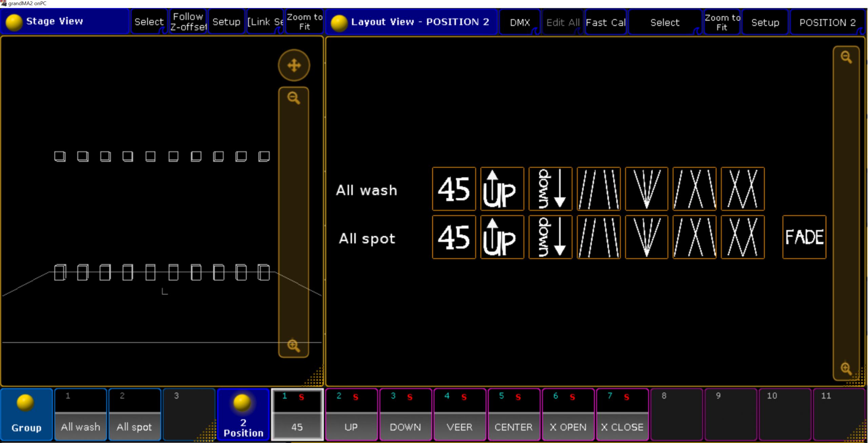Viewport: 868px width, 443px height.
Task: Click the Layout View Zoom to Fit button
Action: 722,22
